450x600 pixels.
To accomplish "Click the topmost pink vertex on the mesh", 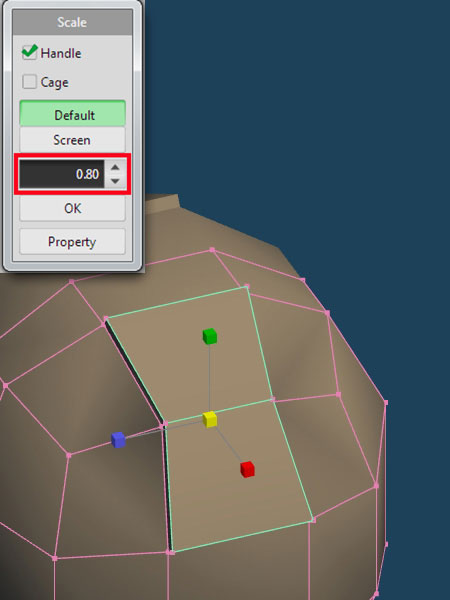I will click(x=212, y=250).
